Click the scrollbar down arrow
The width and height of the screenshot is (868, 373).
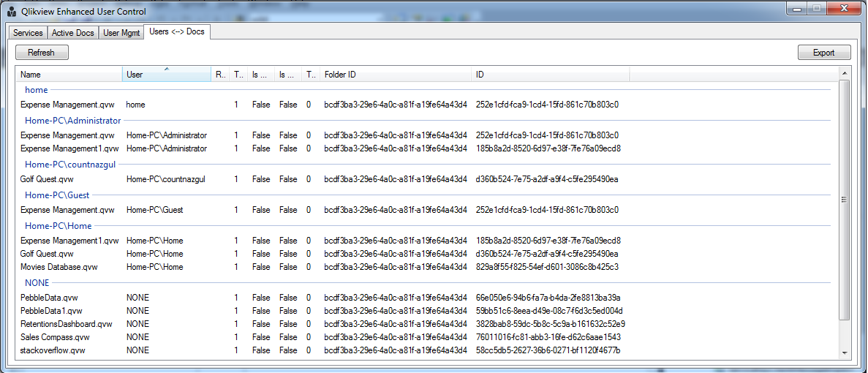844,352
